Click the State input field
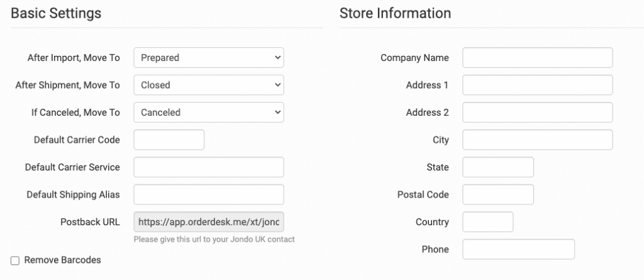Screen dimensions: 644x280 pos(498,167)
